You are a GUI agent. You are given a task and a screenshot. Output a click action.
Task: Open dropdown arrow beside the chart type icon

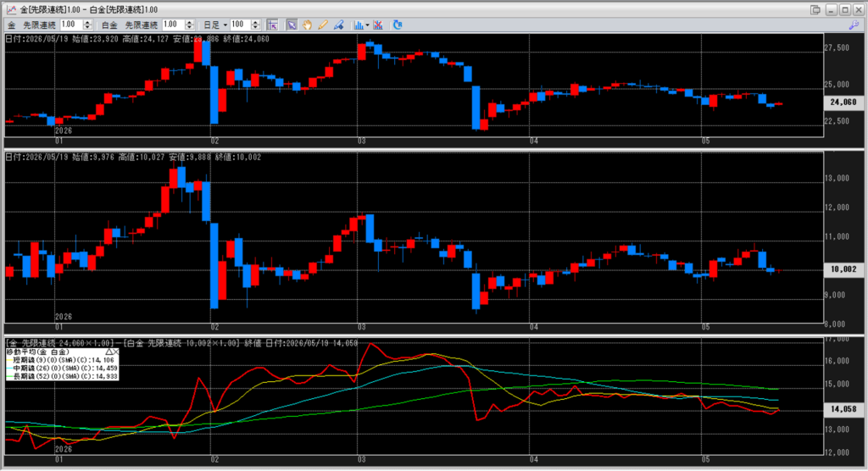coord(367,25)
